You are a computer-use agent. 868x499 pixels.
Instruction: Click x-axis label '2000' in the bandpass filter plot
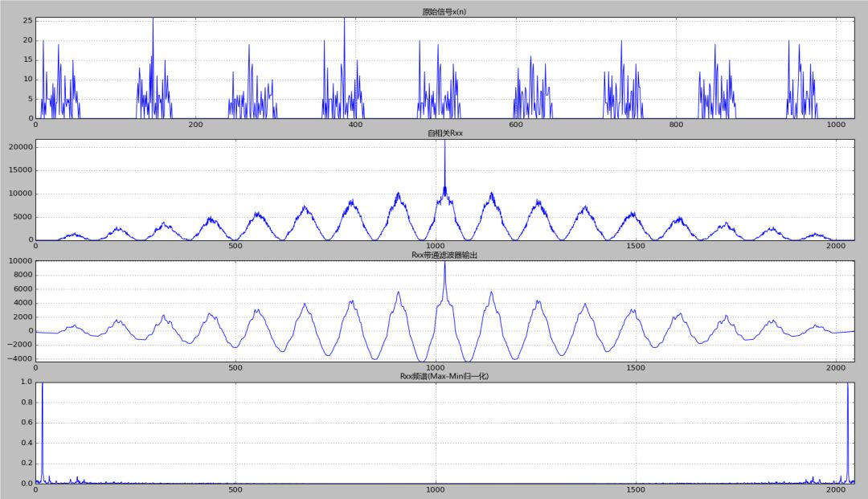coord(836,367)
